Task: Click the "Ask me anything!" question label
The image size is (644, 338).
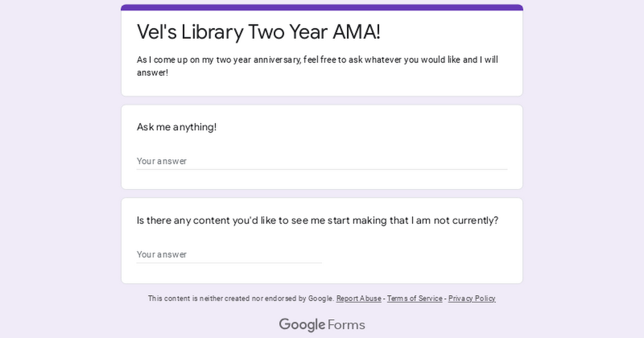Action: (177, 127)
